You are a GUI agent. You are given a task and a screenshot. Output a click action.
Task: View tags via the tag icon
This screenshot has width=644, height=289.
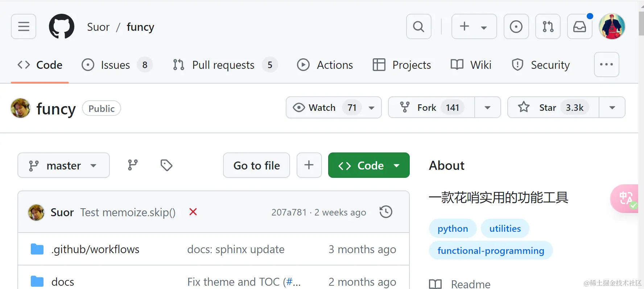click(x=166, y=165)
